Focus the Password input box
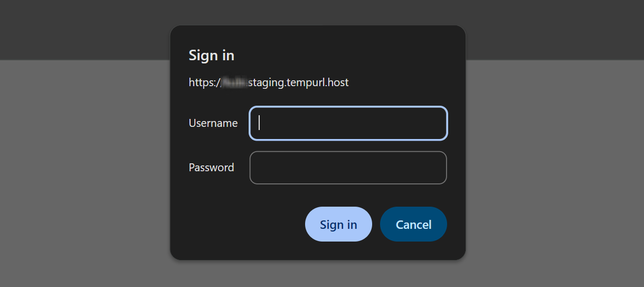This screenshot has height=287, width=644. 348,168
